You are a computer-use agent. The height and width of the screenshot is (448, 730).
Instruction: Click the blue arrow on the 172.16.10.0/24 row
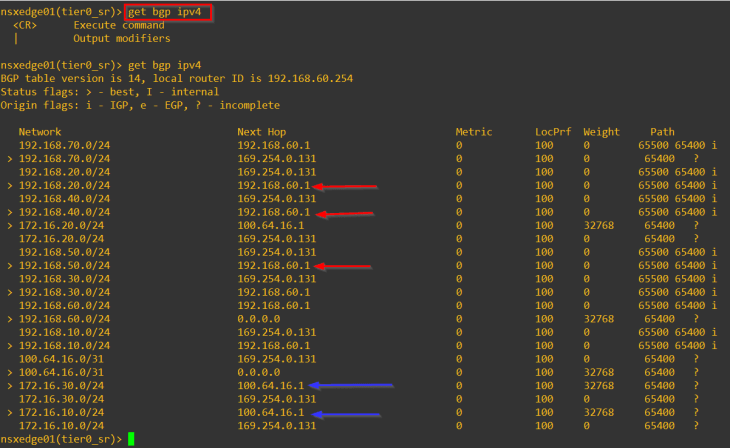pyautogui.click(x=345, y=413)
